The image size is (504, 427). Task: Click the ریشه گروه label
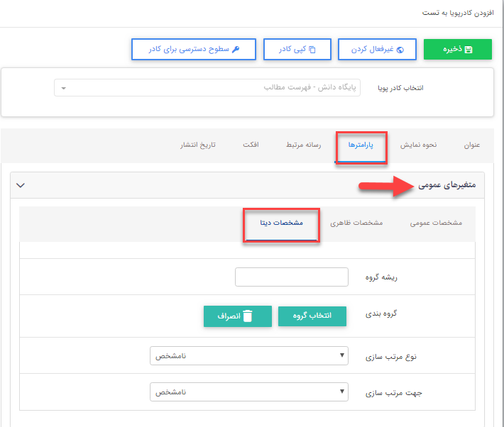click(x=381, y=277)
